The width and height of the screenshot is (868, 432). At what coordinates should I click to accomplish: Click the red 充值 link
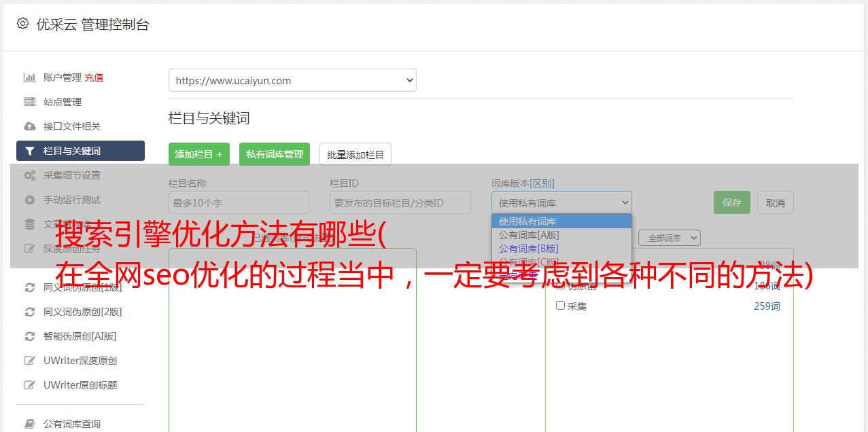[x=94, y=77]
